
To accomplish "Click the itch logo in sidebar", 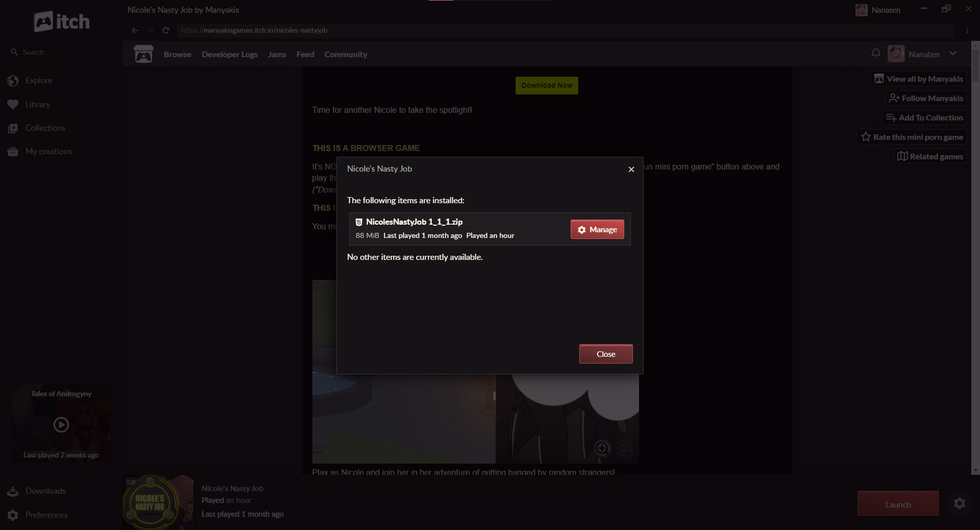I will 62,21.
